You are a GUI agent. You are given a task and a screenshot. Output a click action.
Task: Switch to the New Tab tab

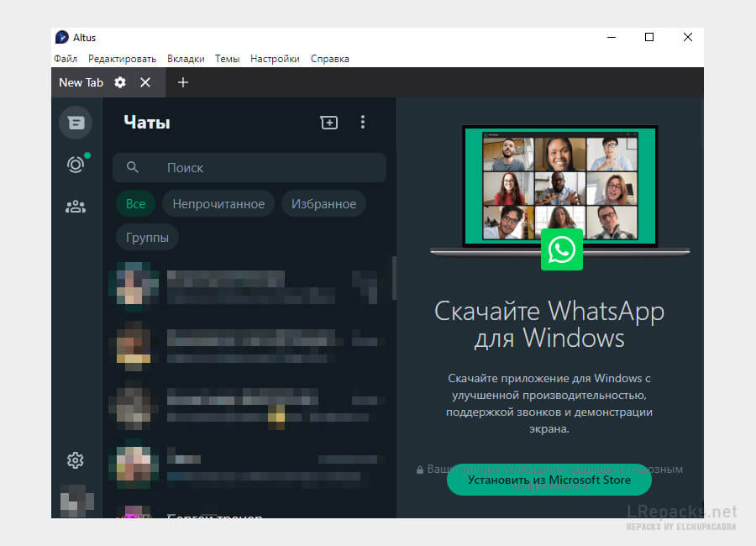tap(81, 82)
